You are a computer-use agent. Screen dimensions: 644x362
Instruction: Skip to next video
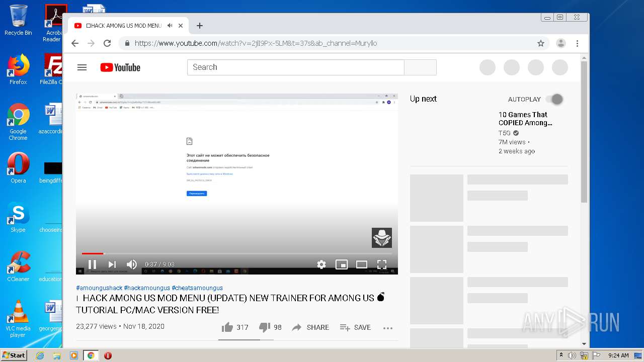[x=112, y=264]
